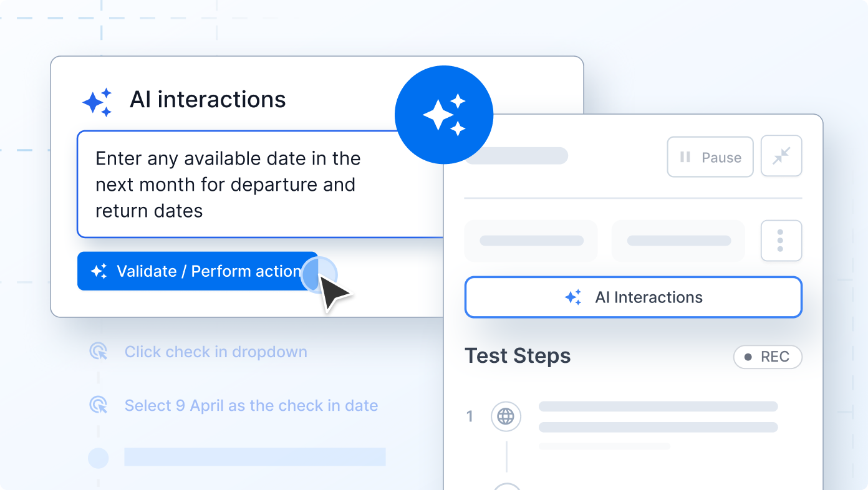Click the sparkle icon beside "AI interactions" heading

point(97,102)
